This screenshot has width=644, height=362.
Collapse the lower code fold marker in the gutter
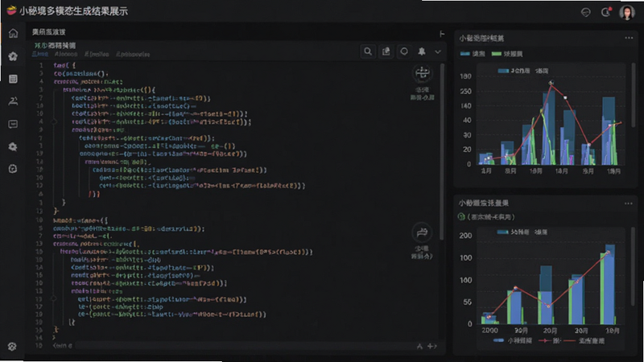coord(54,298)
